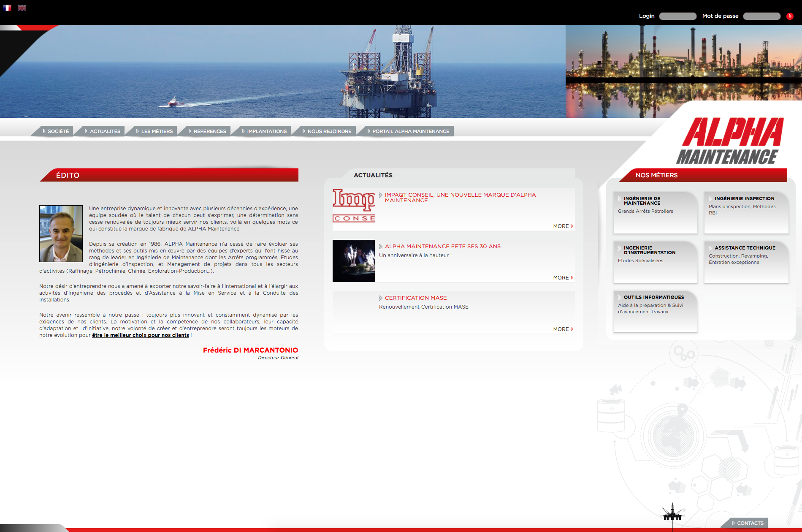802x532 pixels.
Task: Open the Ingénierie d'Instrumentation card
Action: (655, 262)
